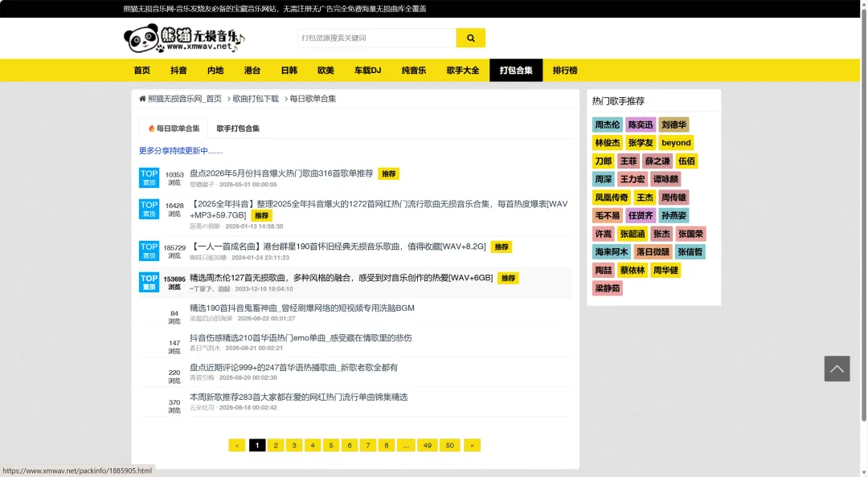Image resolution: width=868 pixels, height=477 pixels.
Task: Open the 抖音 nav item
Action: 178,71
